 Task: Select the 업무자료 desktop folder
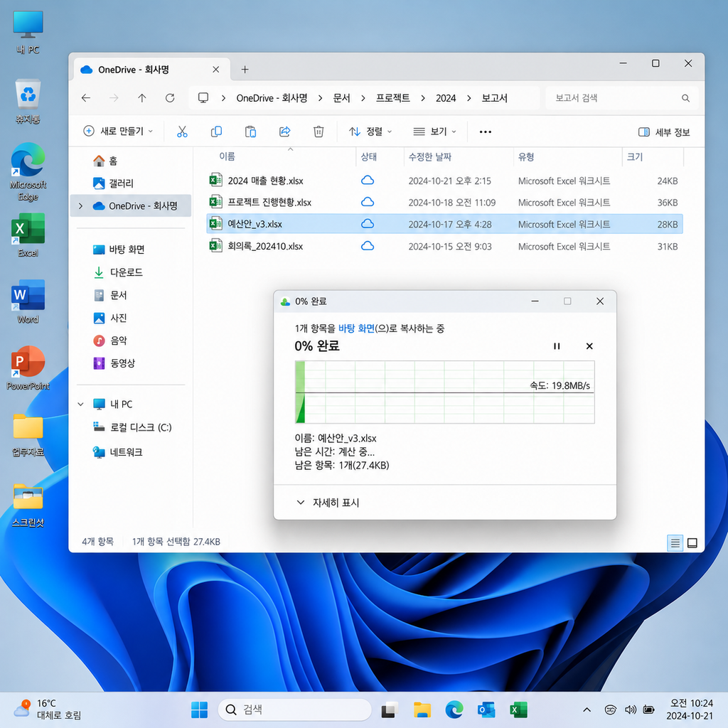(28, 435)
